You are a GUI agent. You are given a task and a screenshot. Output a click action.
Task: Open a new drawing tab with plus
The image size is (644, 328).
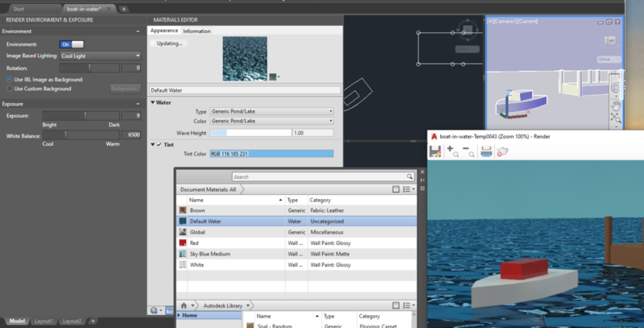tap(123, 8)
